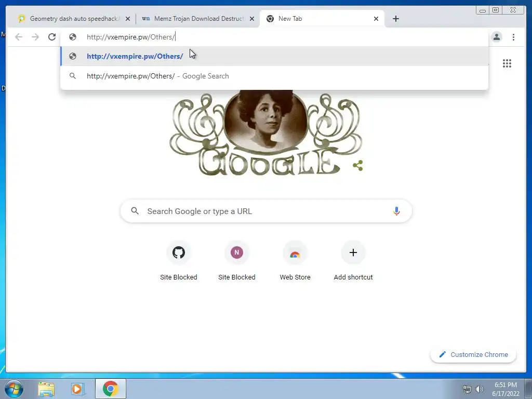
Task: Open the Web Store shortcut
Action: (x=295, y=260)
